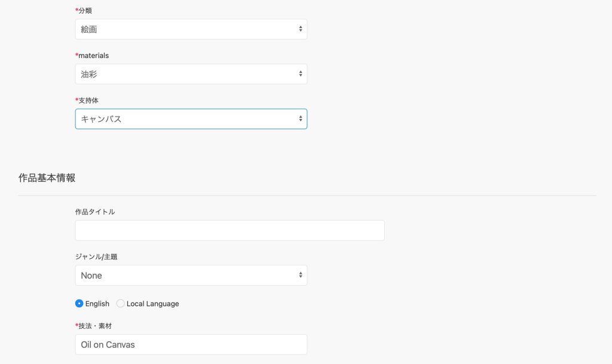Click the 支持体 field label
Viewport: 612px width, 364px height.
[88, 100]
